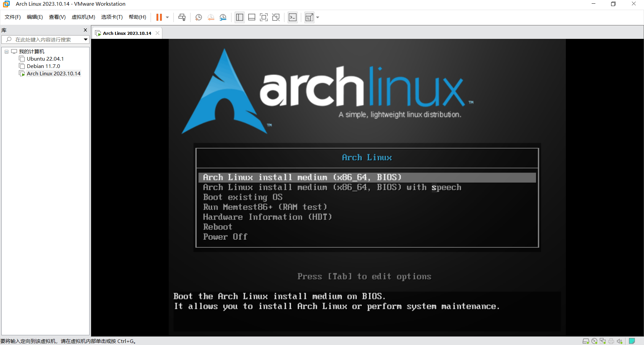Collapse the 我的计算机 tree node
This screenshot has height=345, width=644.
click(x=6, y=52)
